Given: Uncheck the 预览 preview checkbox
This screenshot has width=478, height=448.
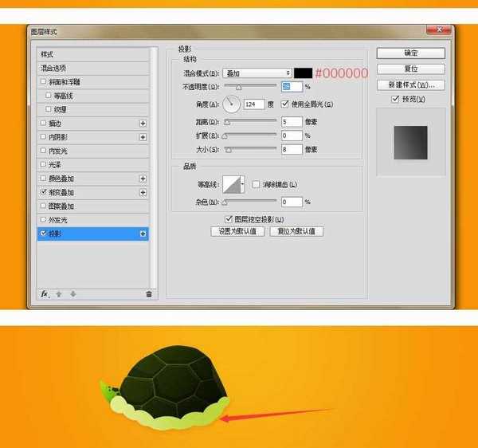Looking at the screenshot, I should pyautogui.click(x=395, y=100).
